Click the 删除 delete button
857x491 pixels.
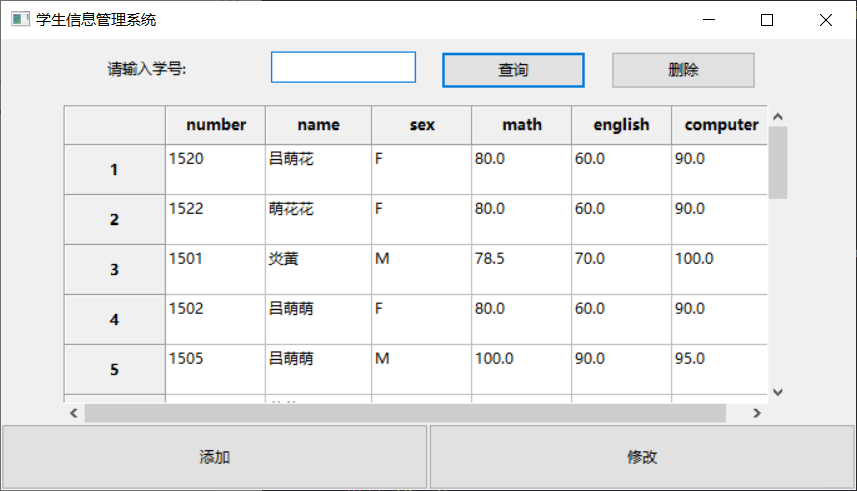click(683, 70)
